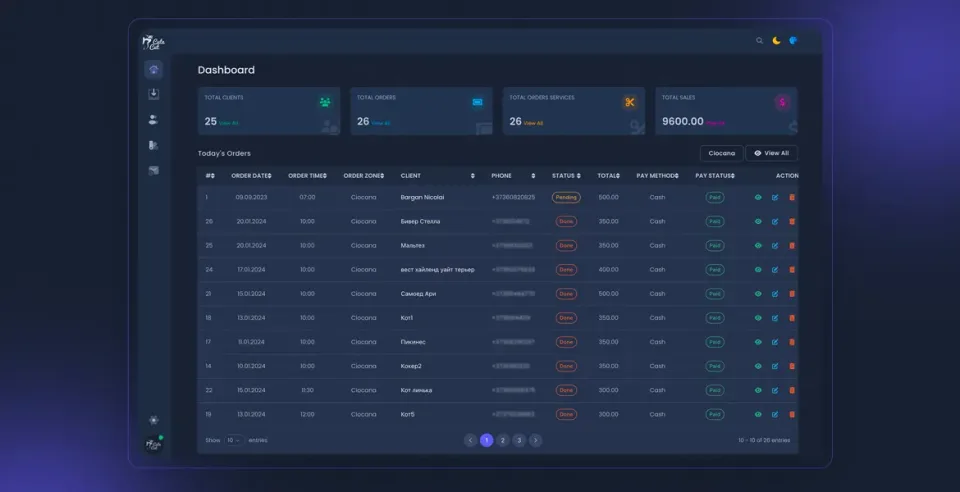Edit the Кокер2 order
Viewport: 960px width, 492px height.
click(774, 366)
